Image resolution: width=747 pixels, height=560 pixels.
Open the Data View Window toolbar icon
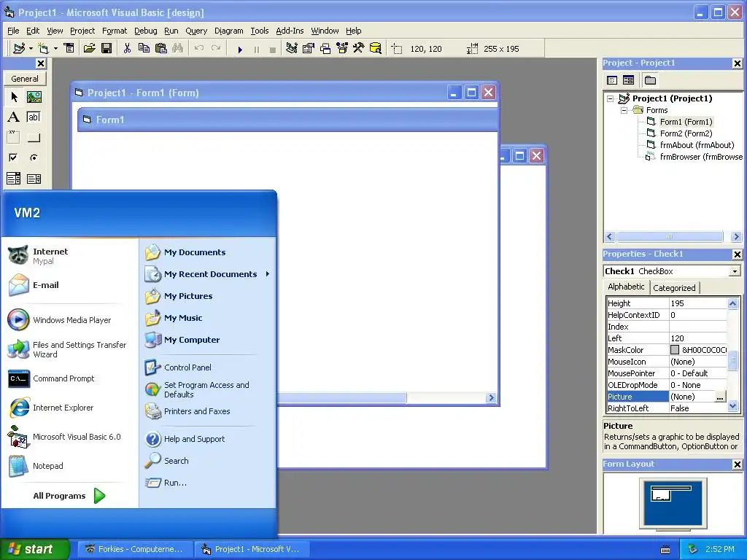pos(376,49)
